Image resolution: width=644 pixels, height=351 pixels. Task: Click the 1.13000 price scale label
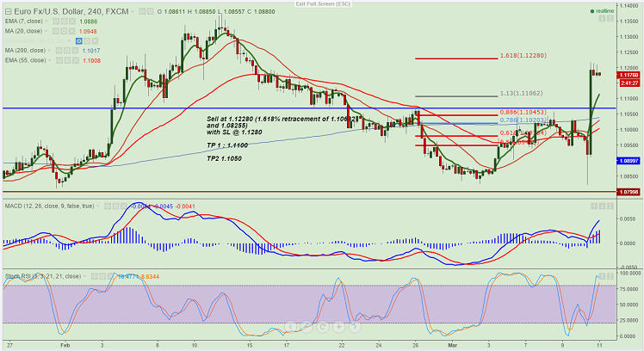point(629,37)
